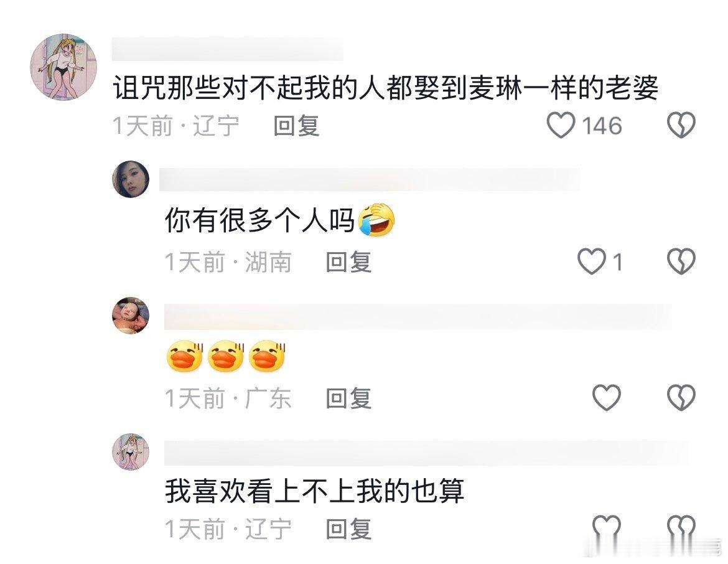Image resolution: width=728 pixels, height=564 pixels.
Task: Open the blurred username of the top commenter
Action: [228, 50]
